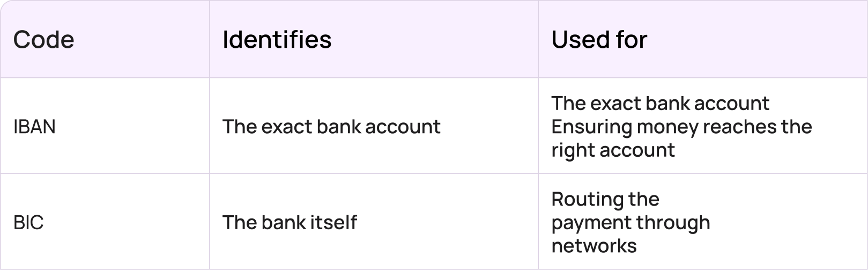Select "The bank itself" cell
This screenshot has height=270, width=868.
290,222
